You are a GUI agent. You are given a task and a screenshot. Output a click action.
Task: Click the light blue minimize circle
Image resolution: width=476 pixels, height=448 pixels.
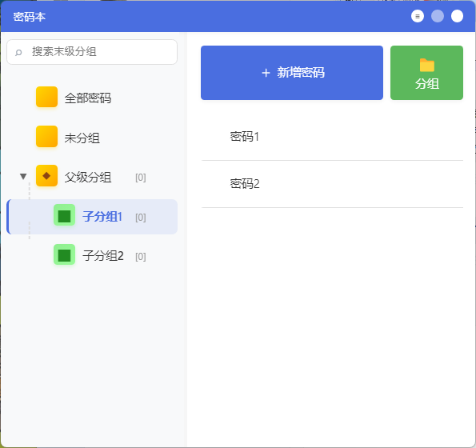(x=438, y=16)
